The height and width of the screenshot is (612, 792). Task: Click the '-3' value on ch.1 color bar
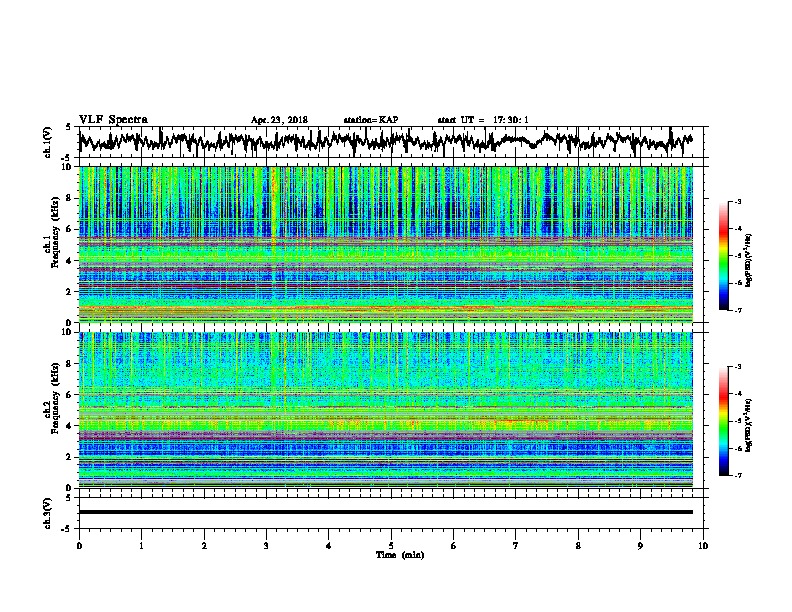[737, 201]
